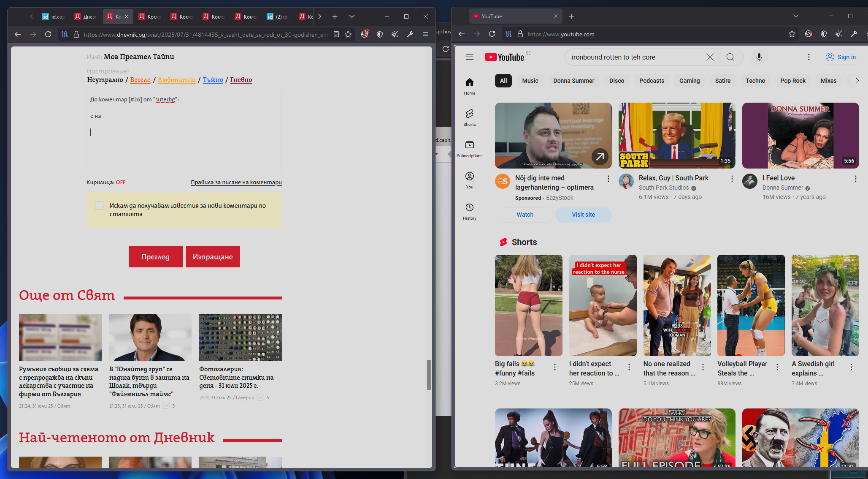Click the Dnevnik page vertical scrollbar
This screenshot has height=479, width=868.
429,375
